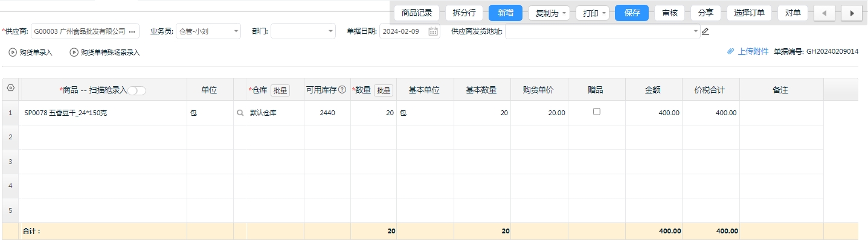Screen dimensions: 868x240
Task: Click the 分享 button
Action: tap(706, 13)
